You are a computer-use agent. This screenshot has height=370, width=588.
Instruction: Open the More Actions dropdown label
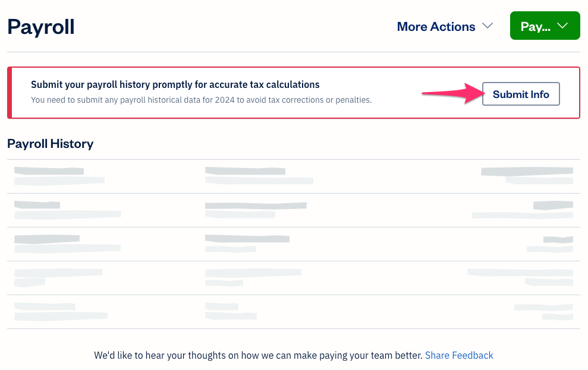(x=436, y=27)
